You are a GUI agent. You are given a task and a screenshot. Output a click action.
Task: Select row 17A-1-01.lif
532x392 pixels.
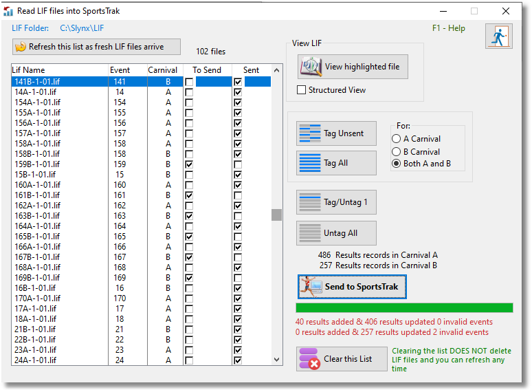coord(142,309)
